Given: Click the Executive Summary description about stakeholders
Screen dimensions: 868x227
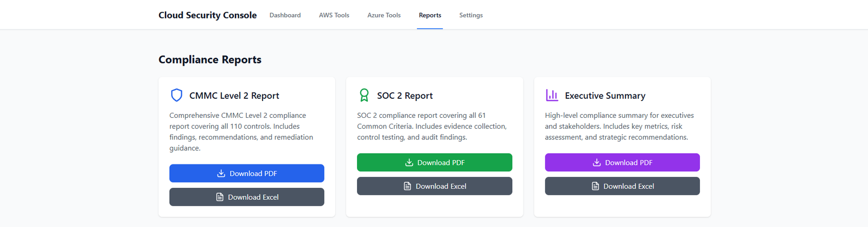Looking at the screenshot, I should [620, 127].
